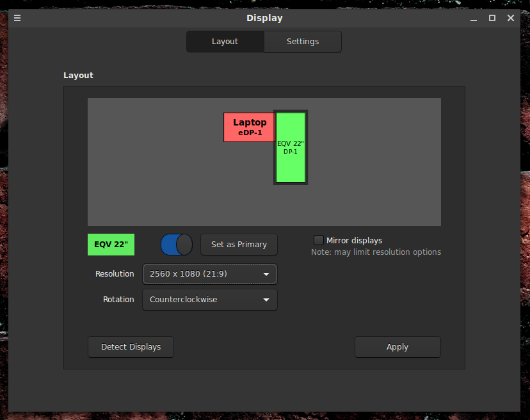Click the Display window title text
530x420 pixels.
click(x=264, y=18)
